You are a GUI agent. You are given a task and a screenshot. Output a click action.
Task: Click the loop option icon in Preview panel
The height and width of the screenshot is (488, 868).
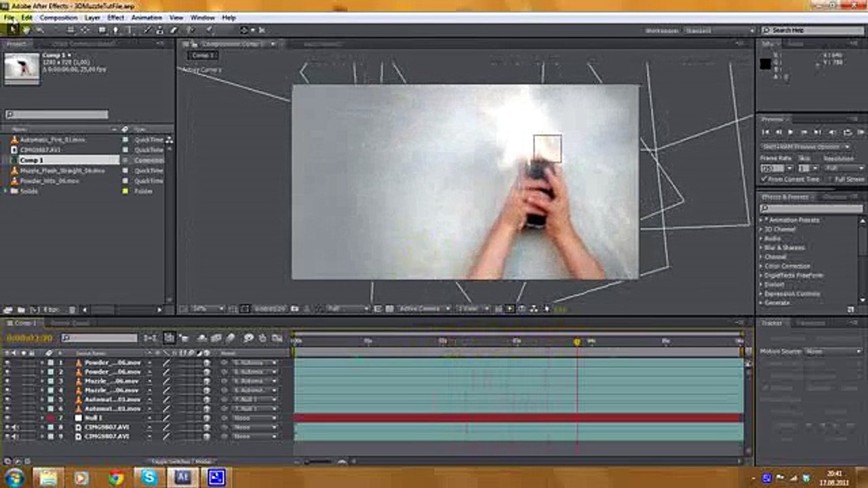pyautogui.click(x=847, y=132)
